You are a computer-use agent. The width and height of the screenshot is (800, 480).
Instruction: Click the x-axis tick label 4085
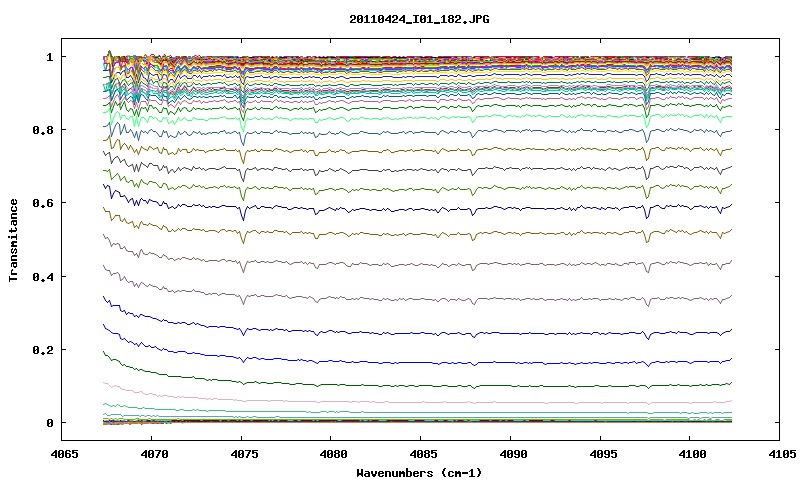click(421, 454)
